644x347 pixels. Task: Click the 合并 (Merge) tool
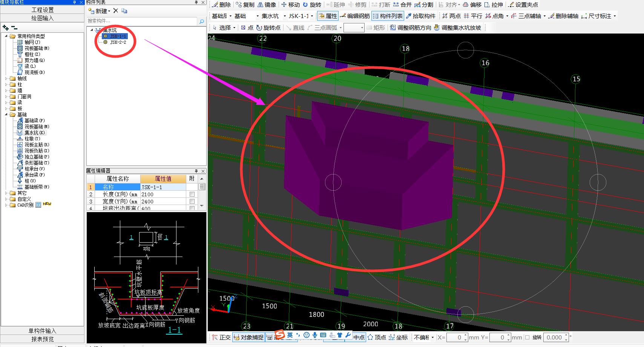(402, 5)
